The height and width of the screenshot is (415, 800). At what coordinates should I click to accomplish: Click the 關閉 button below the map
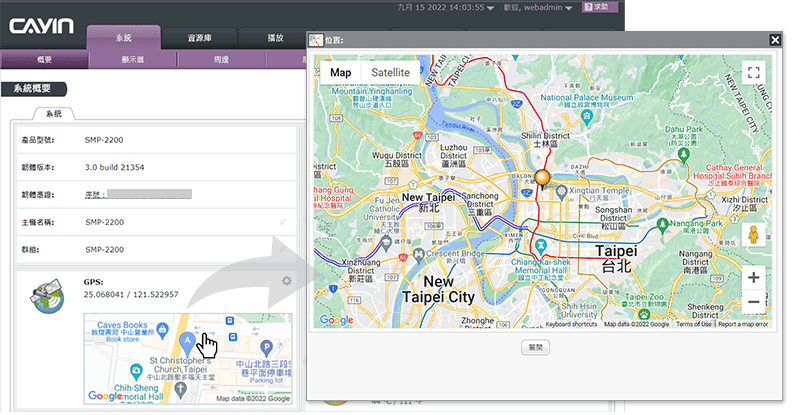[x=535, y=347]
